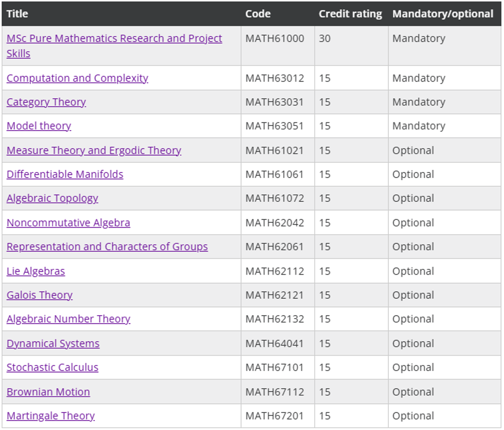The image size is (504, 430).
Task: Open the Brownian Motion course link
Action: 48,392
